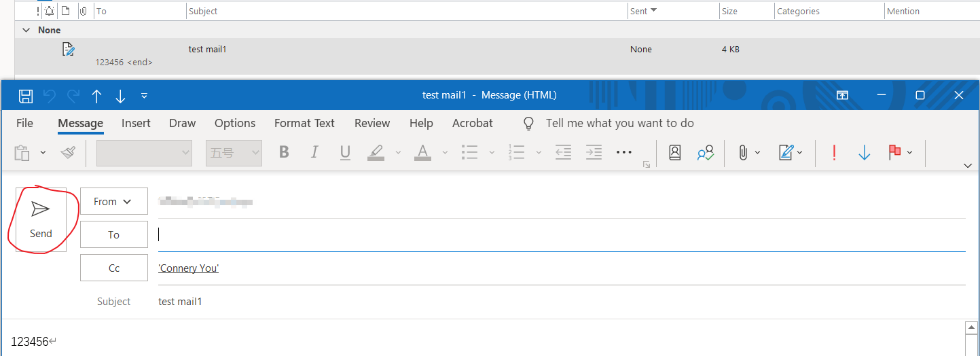Mark message as High Importance

coord(834,153)
